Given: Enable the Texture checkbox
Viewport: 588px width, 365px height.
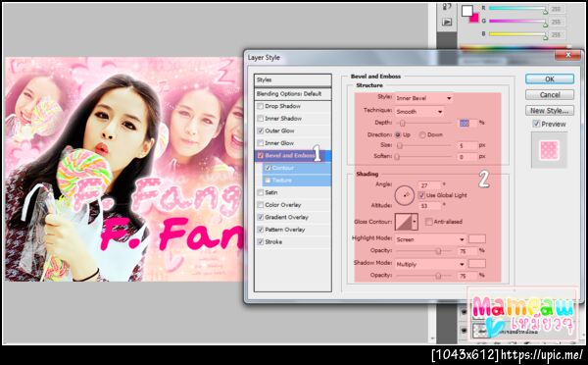Looking at the screenshot, I should tap(268, 181).
